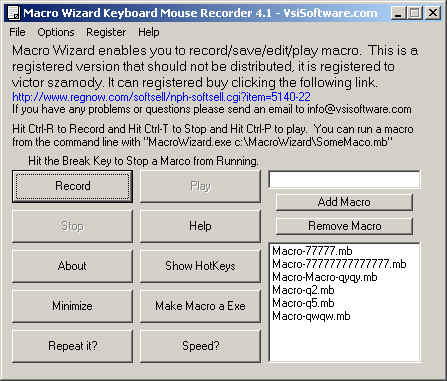Click the Minimize button in the button grid

point(72,306)
